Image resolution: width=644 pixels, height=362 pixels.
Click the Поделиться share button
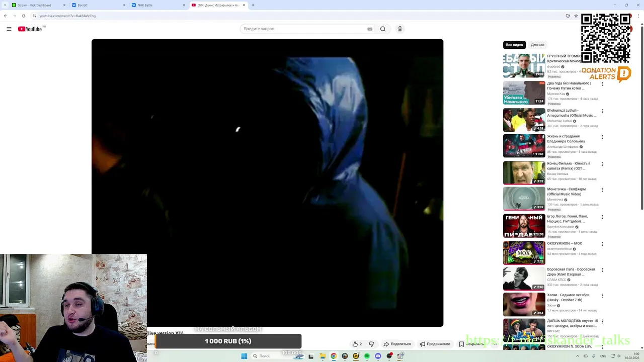point(397,344)
